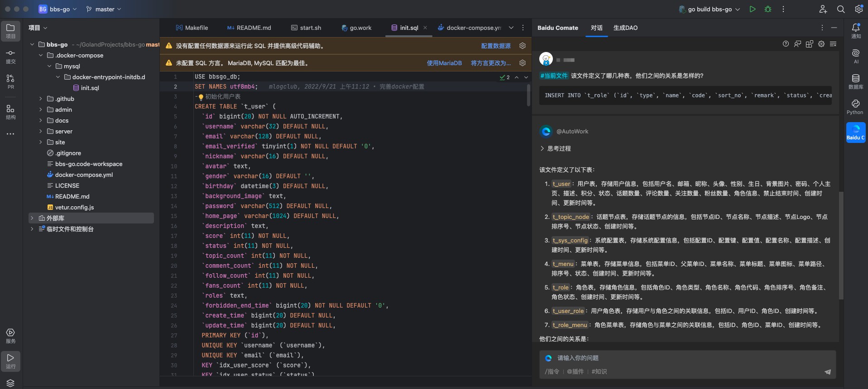The image size is (868, 389).
Task: Open editor tabs more options menu
Action: pyautogui.click(x=523, y=28)
